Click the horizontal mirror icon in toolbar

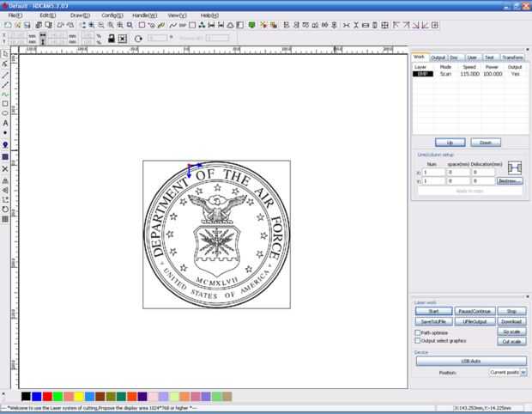(347, 25)
